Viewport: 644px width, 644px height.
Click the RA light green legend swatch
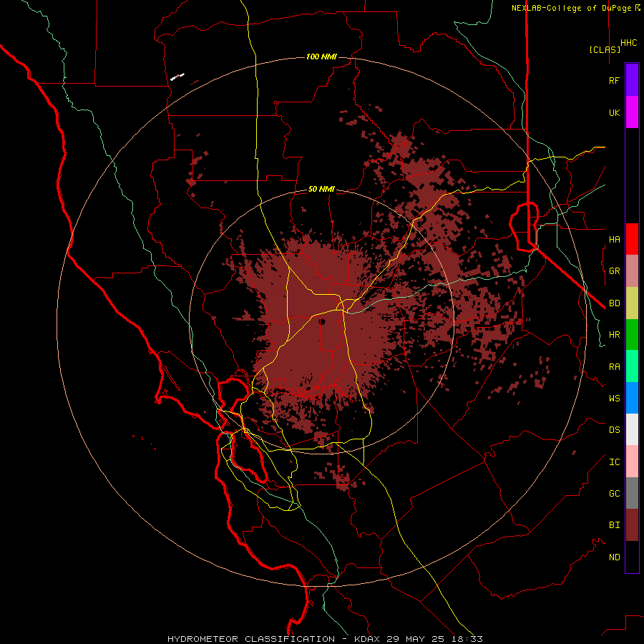tap(632, 366)
